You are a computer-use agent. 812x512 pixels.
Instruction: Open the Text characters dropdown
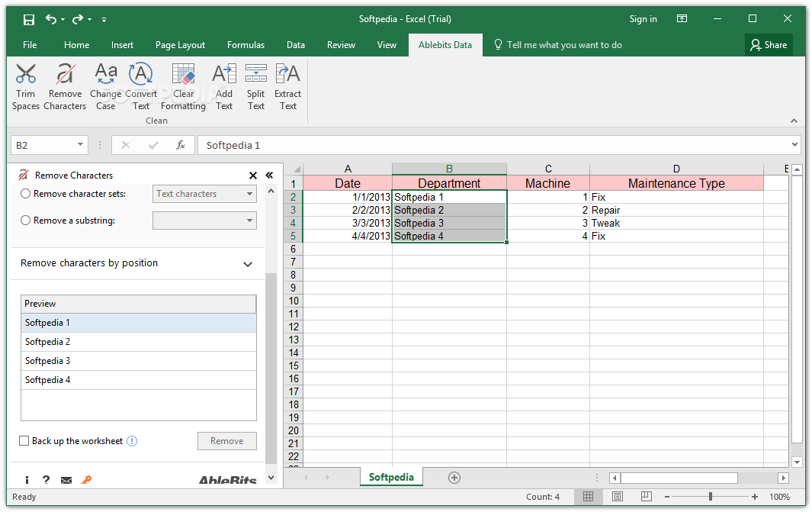pos(204,194)
